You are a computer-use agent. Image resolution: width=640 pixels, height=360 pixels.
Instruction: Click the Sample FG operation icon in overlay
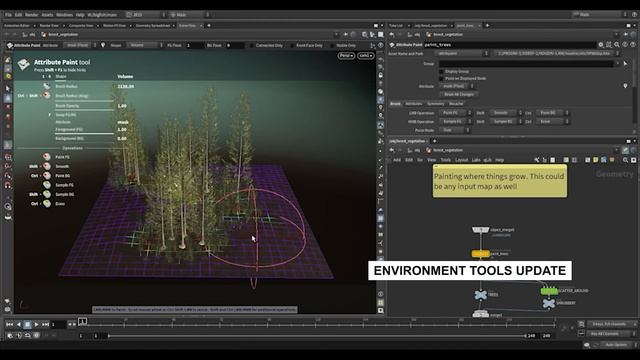pyautogui.click(x=47, y=185)
